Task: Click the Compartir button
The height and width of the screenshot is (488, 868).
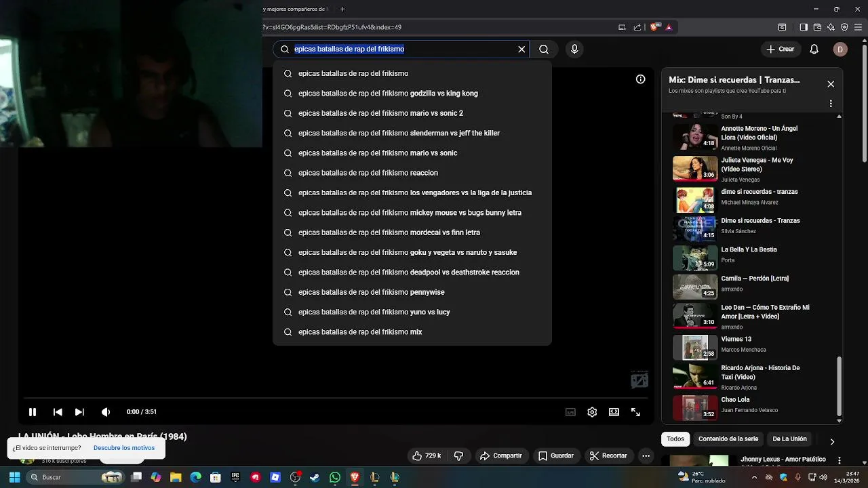Action: pos(500,455)
